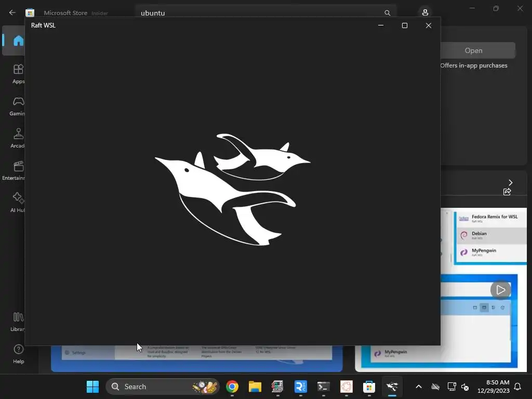This screenshot has height=399, width=532.
Task: Close the Microsoft Store window
Action: tap(520, 8)
